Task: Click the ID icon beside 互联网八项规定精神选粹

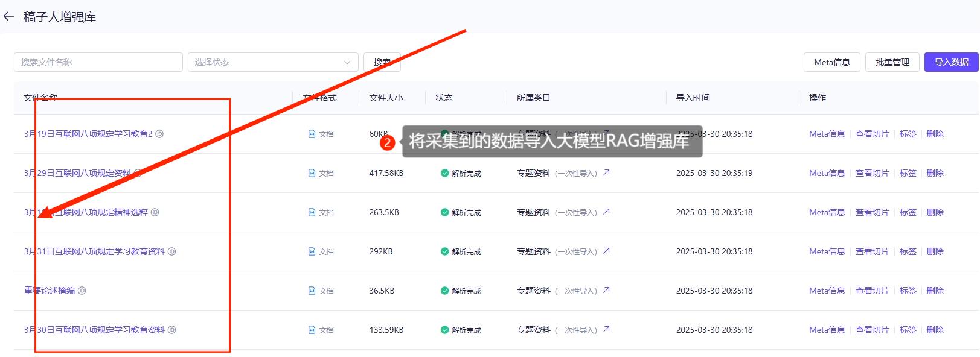Action: [x=155, y=212]
